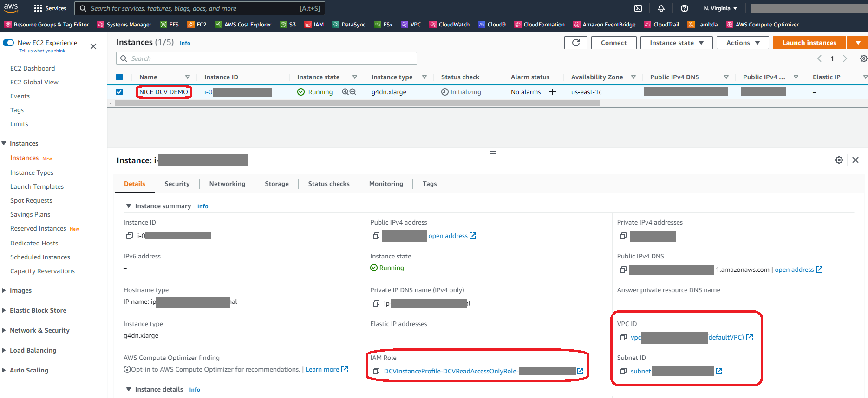Open Launch instances split arrow

click(858, 43)
